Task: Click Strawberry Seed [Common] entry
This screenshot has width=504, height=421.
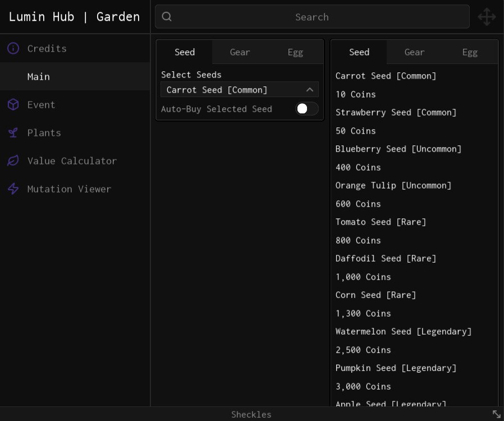Action: (x=396, y=112)
